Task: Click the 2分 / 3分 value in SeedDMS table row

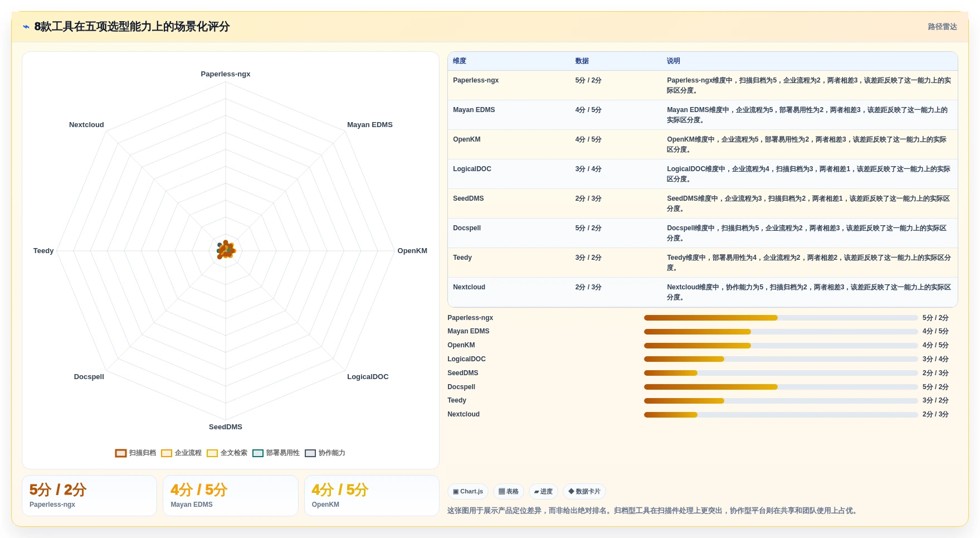Action: (588, 198)
